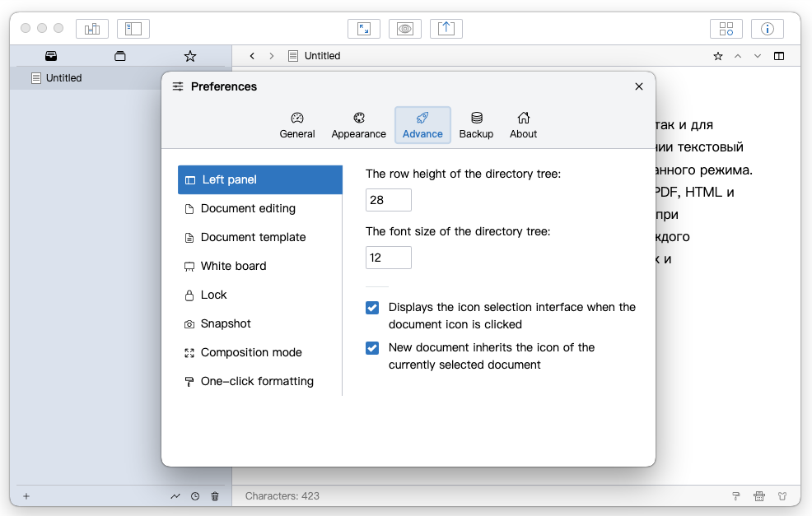
Task: Navigate back with left chevron arrow
Action: point(252,56)
